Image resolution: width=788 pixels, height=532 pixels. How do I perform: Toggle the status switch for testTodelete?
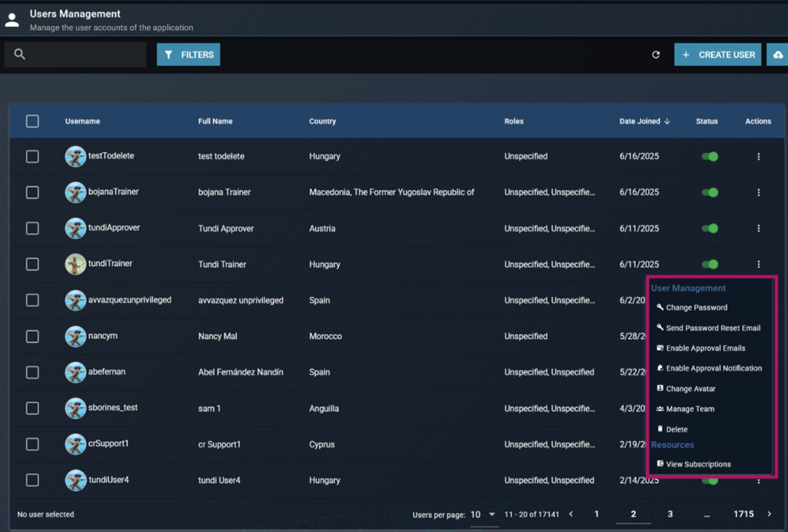pyautogui.click(x=710, y=156)
